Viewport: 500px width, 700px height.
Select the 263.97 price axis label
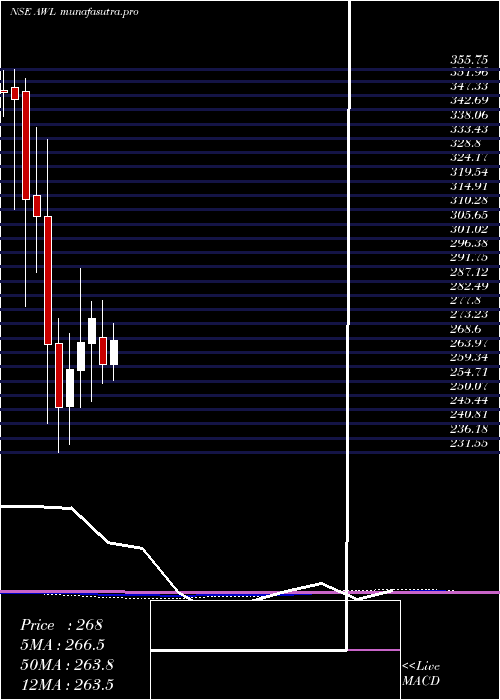point(469,343)
